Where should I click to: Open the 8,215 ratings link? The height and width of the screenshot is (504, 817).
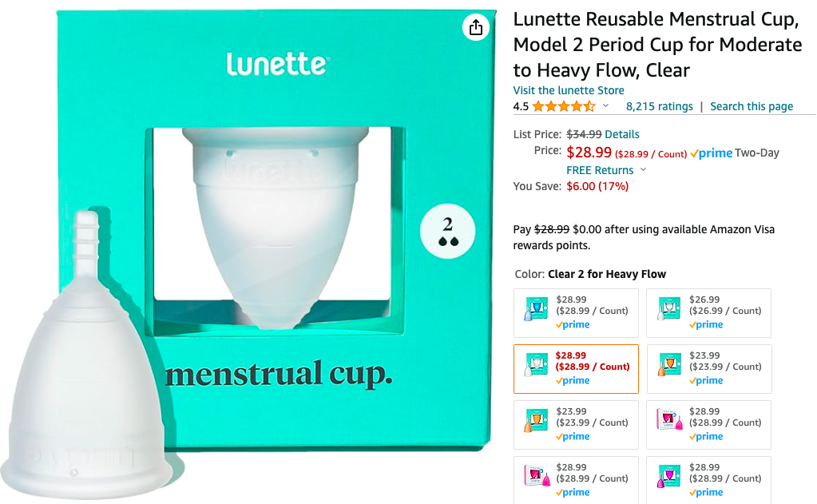[x=659, y=106]
